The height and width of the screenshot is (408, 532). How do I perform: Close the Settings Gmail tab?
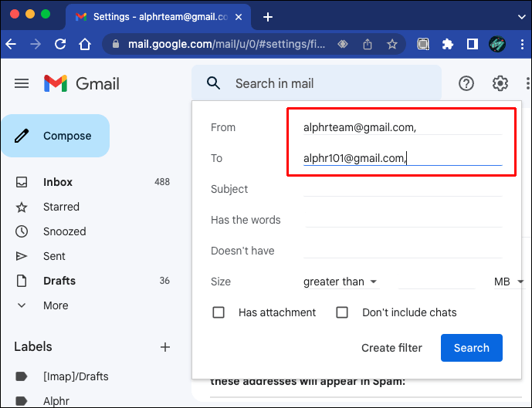[x=239, y=17]
